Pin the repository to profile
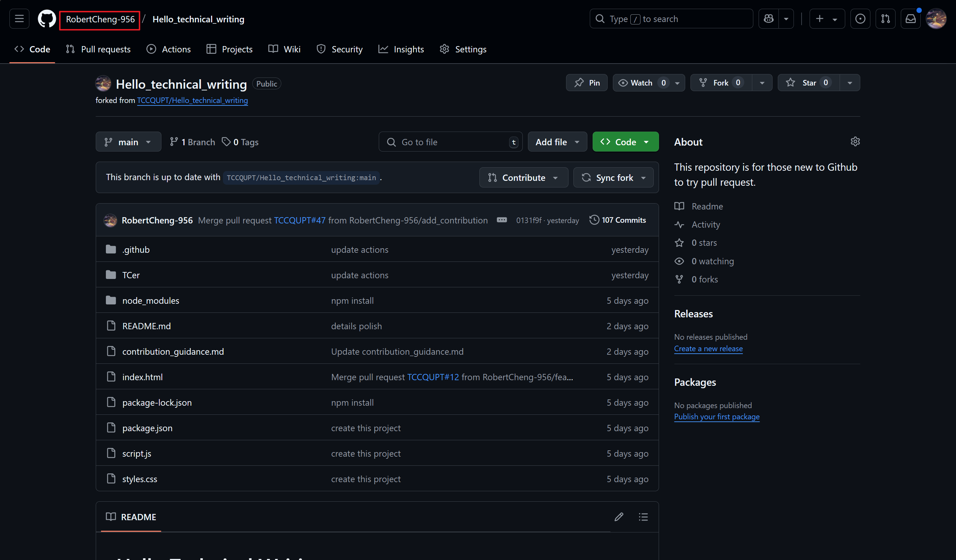Screen dimensions: 956x560 click(587, 83)
